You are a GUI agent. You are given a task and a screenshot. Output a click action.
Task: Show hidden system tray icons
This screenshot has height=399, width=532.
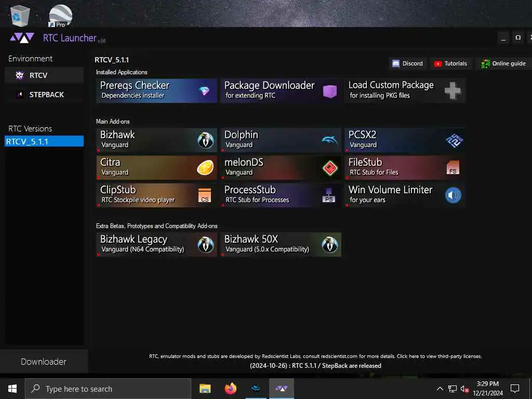tap(440, 389)
